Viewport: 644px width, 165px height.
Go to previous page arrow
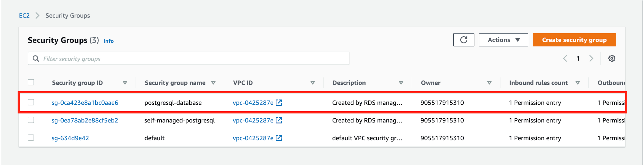(565, 59)
